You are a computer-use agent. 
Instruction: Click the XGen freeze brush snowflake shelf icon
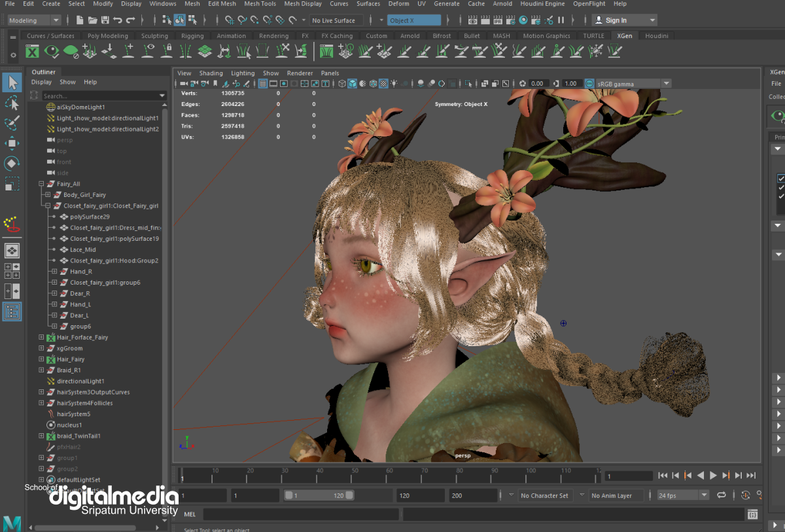596,51
